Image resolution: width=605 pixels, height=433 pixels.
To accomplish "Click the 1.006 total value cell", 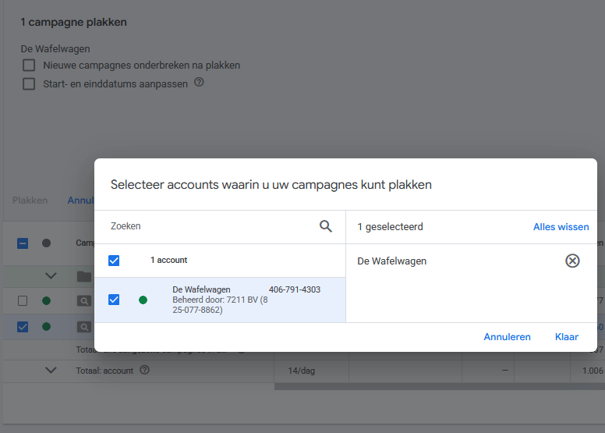I will coord(593,371).
